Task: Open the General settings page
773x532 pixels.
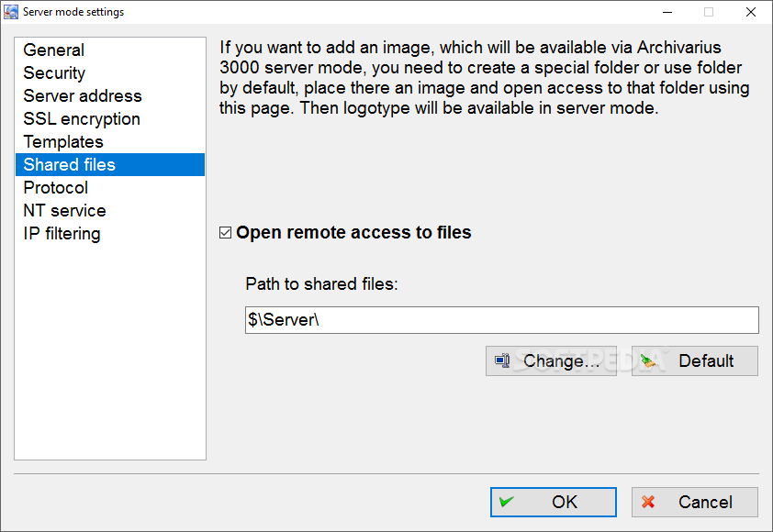Action: click(x=54, y=50)
